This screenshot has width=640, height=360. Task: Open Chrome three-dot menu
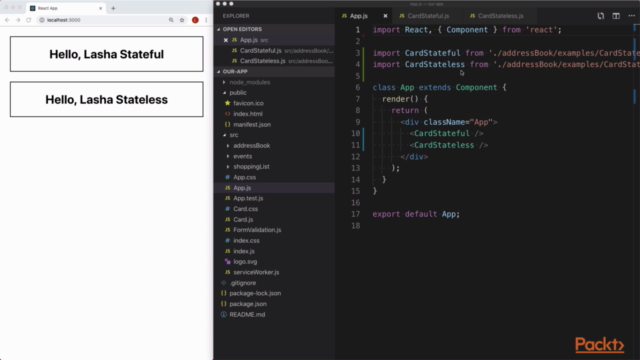(x=206, y=20)
